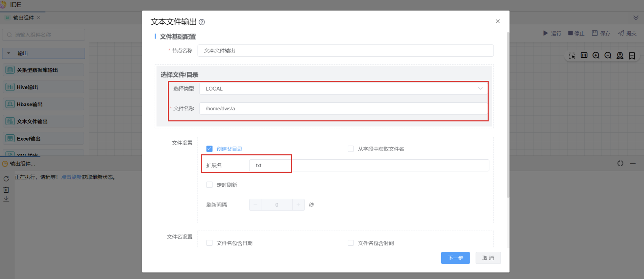Click the trash icon to clear log

6,189
